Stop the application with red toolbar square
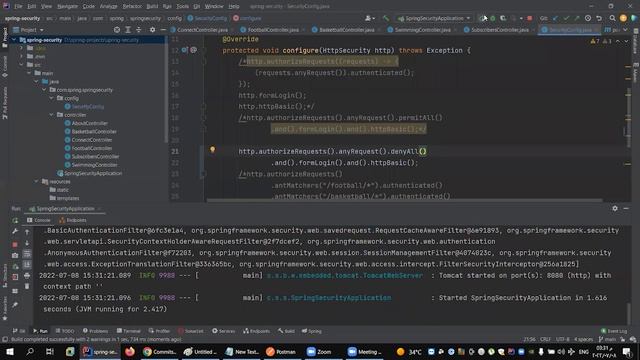The image size is (640, 360). tap(529, 18)
